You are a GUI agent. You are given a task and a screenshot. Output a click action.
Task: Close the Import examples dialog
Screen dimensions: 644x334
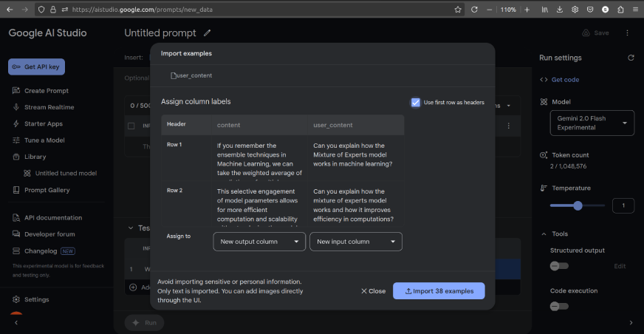[x=373, y=291]
